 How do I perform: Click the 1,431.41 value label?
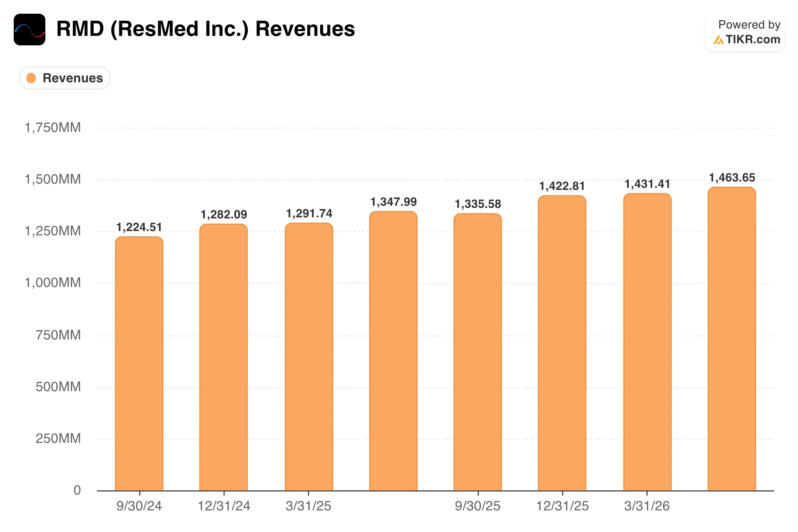tap(647, 184)
